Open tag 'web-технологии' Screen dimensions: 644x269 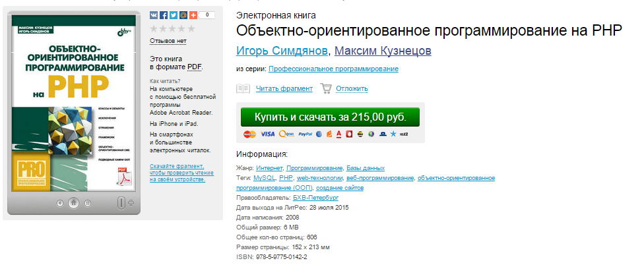[x=320, y=178]
